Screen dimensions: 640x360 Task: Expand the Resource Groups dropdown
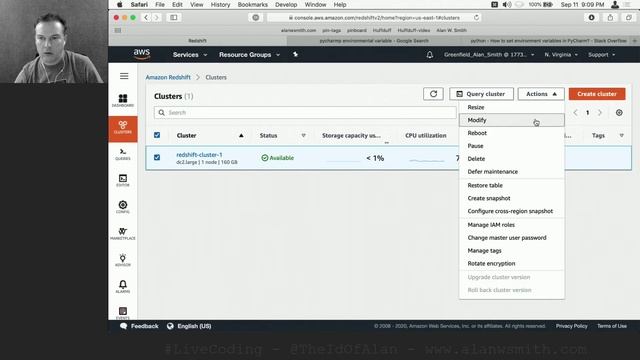(x=249, y=55)
